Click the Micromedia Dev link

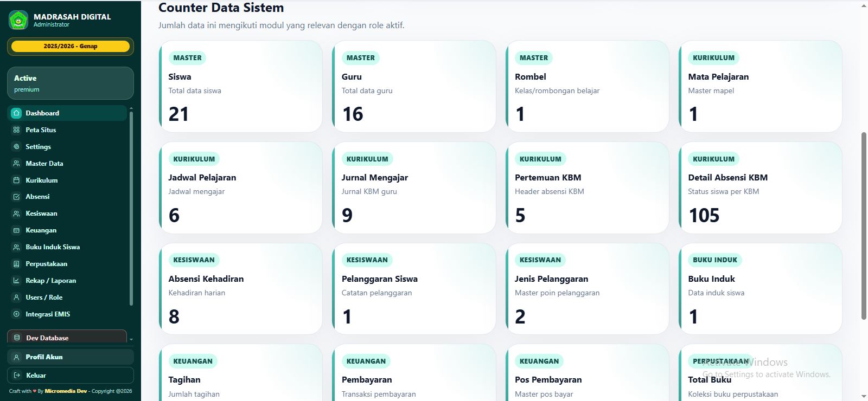click(66, 391)
